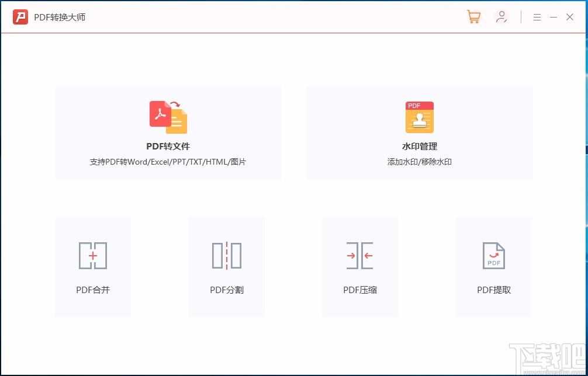Close the PDF转换大师 window
Screen dimensions: 588x376
tap(570, 17)
